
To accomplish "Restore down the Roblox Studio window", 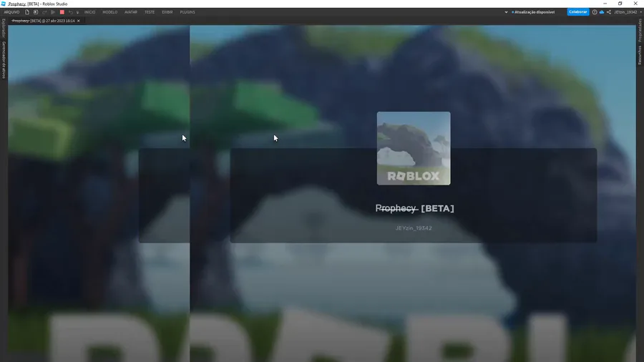I will [620, 4].
